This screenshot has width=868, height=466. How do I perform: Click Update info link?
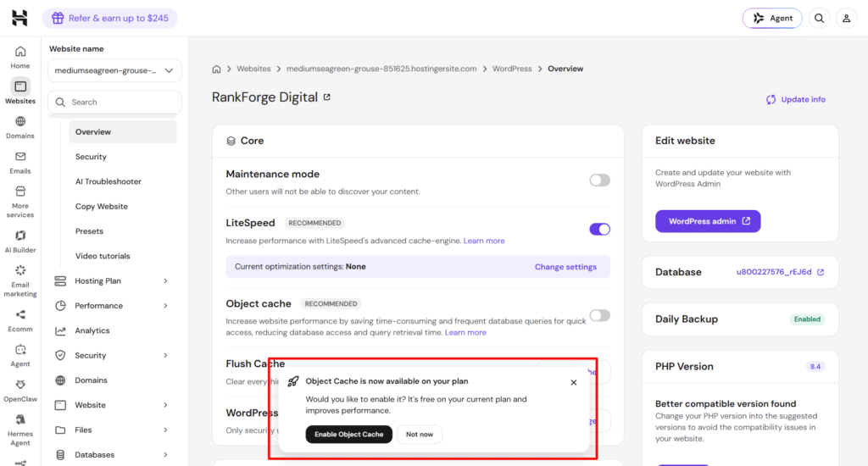pos(803,100)
